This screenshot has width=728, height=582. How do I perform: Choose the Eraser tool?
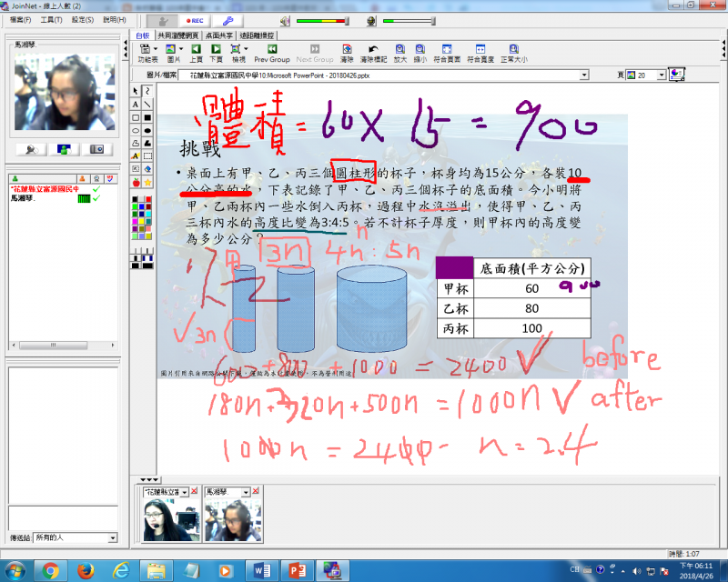click(x=147, y=167)
